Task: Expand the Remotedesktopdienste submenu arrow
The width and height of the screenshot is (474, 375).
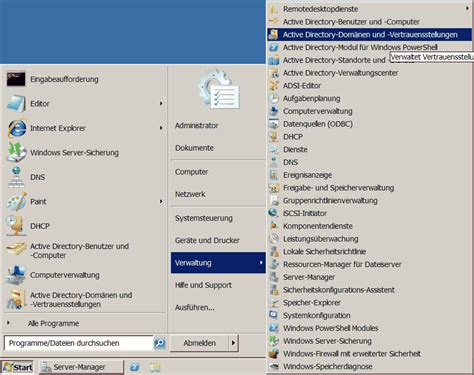Action: click(467, 9)
